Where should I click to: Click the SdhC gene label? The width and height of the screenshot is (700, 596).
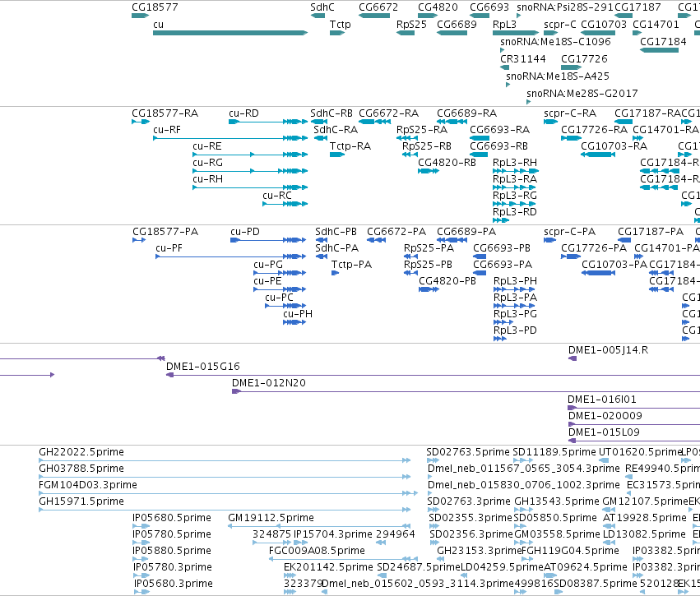pyautogui.click(x=322, y=7)
